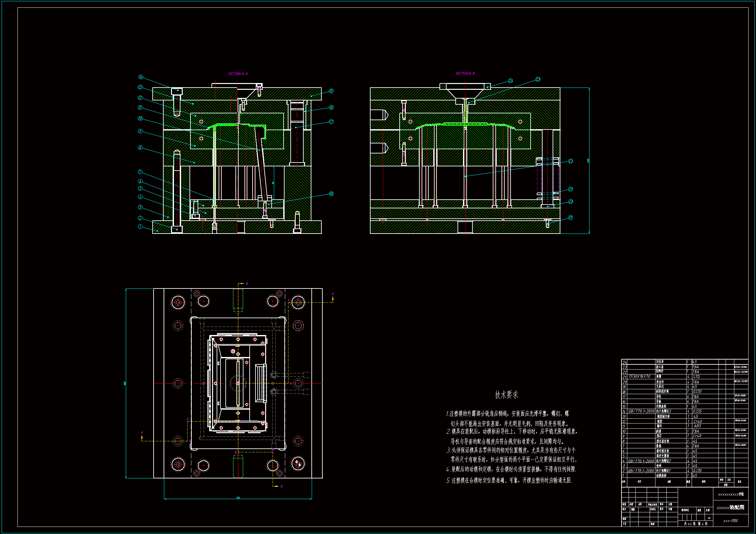Select technical requirement line 5 text

pos(509,480)
